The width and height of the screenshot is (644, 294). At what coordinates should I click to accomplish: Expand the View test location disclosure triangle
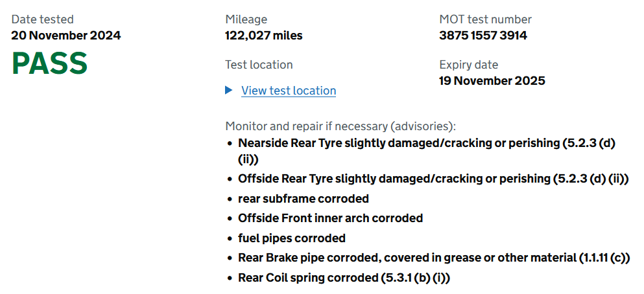(229, 91)
